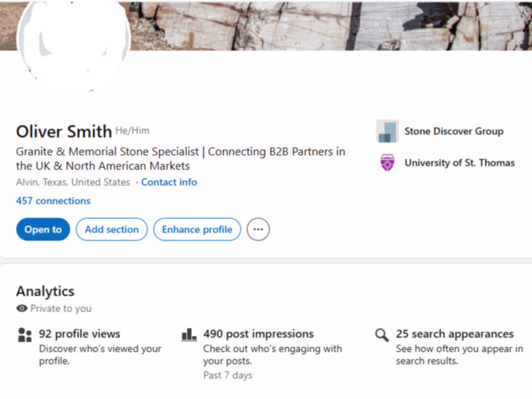Click the University of St. Thomas school logo

pyautogui.click(x=387, y=163)
